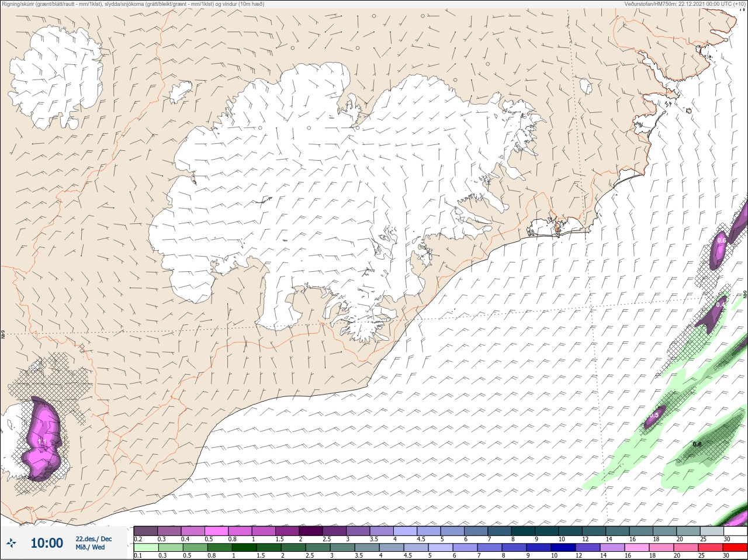The width and height of the screenshot is (748, 560).
Task: Pick the pale blue green-scale swatch labeled 5
Action: click(x=440, y=548)
